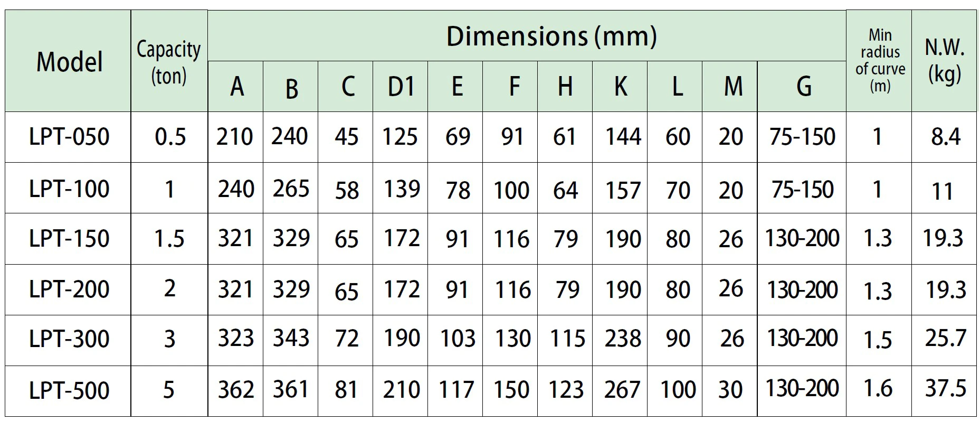Image resolution: width=980 pixels, height=421 pixels.
Task: Select the Capacity (ton) column header
Action: [169, 62]
